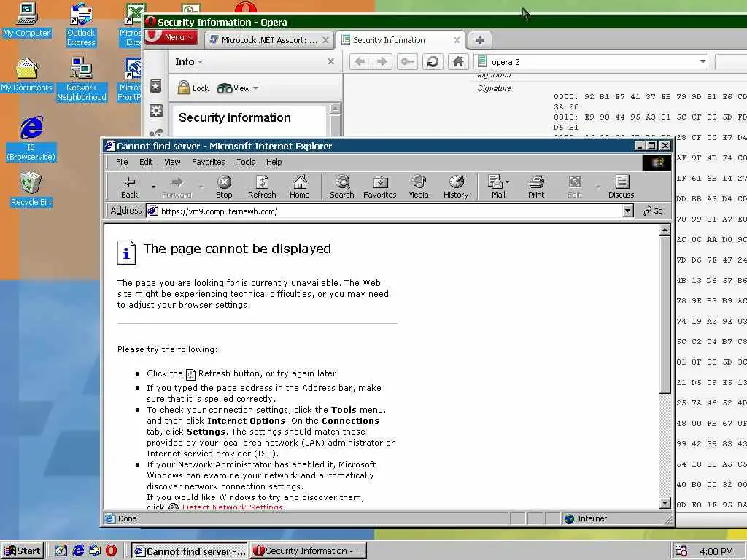Open the Media bar in IE
Viewport: 747px width, 560px height.
click(x=418, y=187)
